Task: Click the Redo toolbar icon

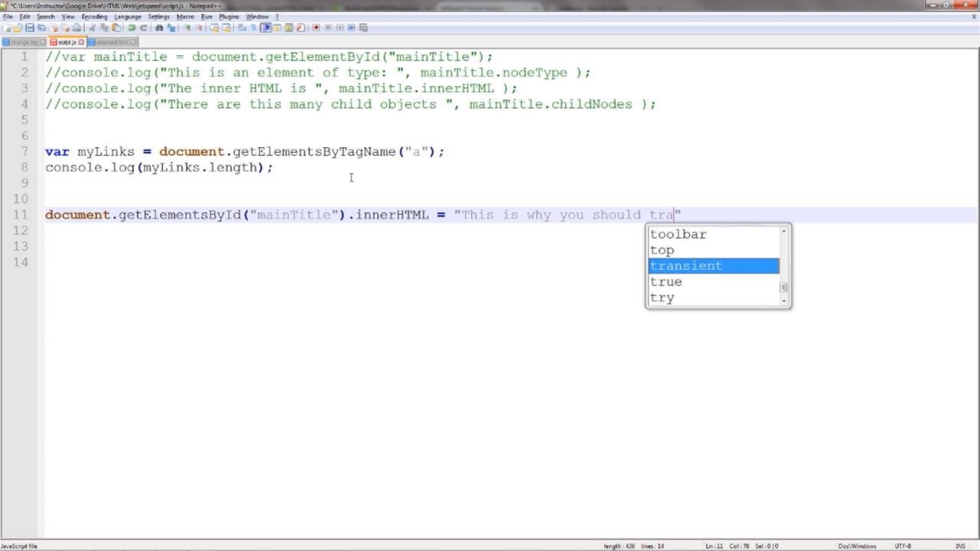Action: (144, 28)
